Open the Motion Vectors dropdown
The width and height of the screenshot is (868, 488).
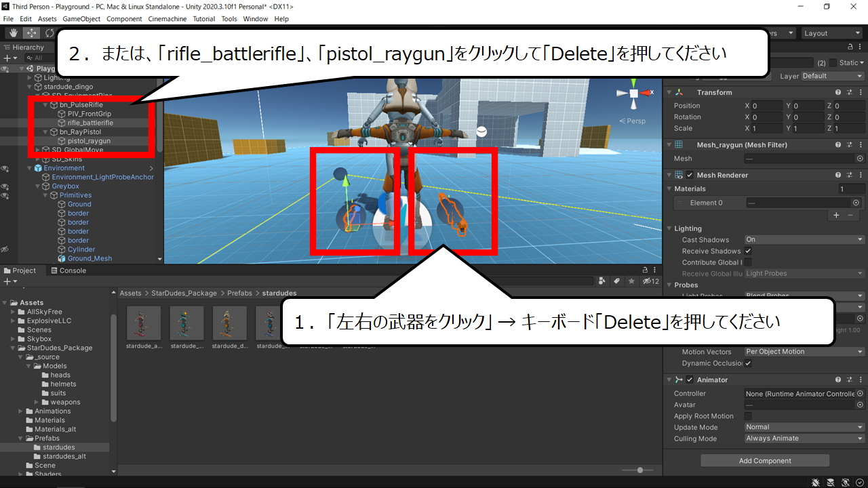coord(804,352)
